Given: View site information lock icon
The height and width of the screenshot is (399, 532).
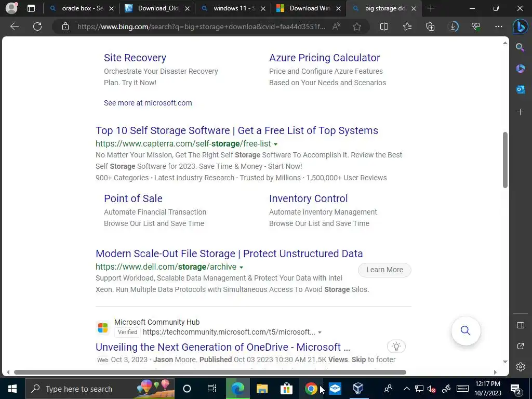Looking at the screenshot, I should (x=65, y=26).
